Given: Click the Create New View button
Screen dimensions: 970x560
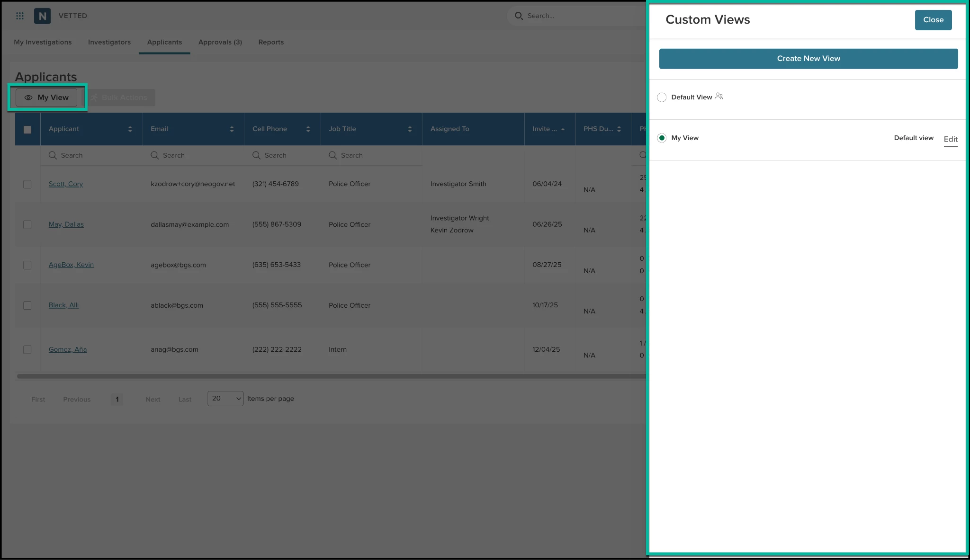Looking at the screenshot, I should (x=808, y=59).
